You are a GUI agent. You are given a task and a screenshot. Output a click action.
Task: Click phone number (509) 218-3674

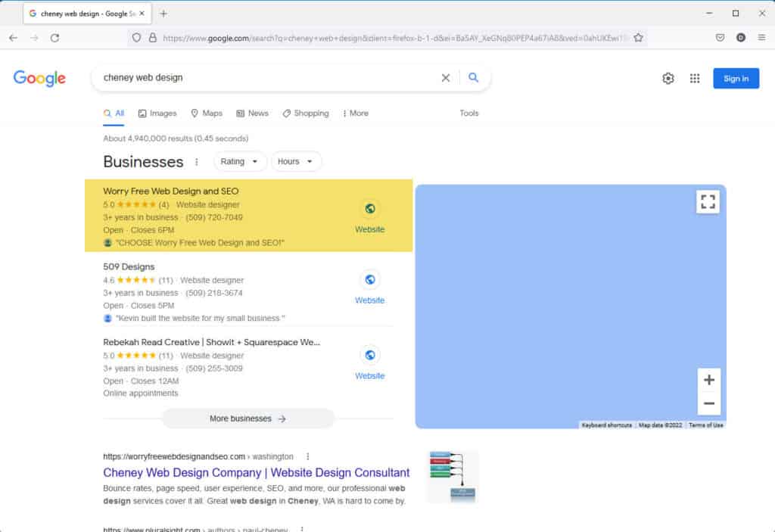pos(214,293)
